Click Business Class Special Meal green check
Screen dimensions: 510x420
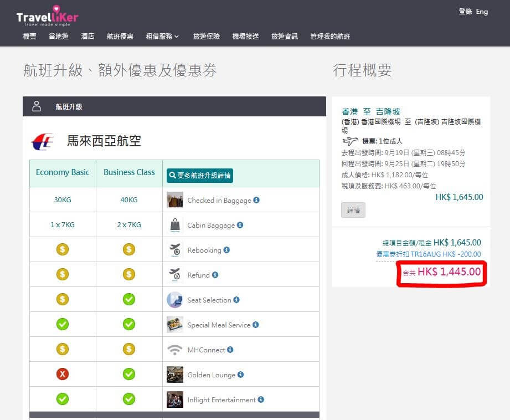pos(129,324)
